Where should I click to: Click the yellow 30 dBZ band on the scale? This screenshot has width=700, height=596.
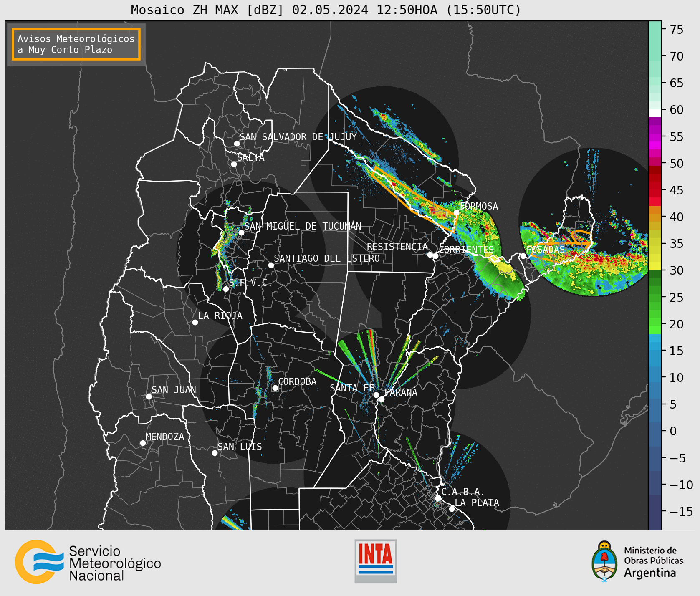coord(655,266)
